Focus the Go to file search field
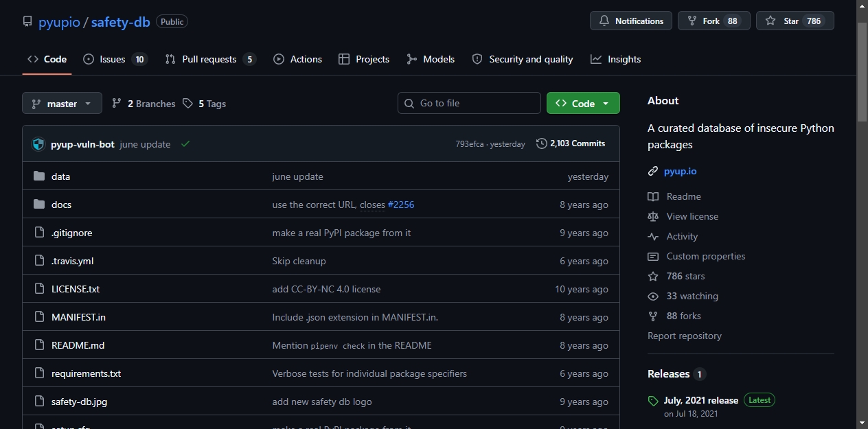This screenshot has height=429, width=868. coord(469,103)
